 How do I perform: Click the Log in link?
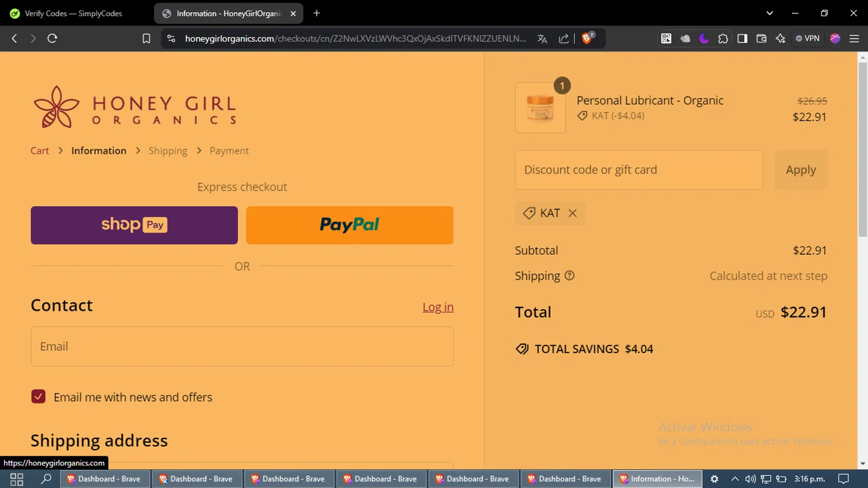click(x=438, y=307)
